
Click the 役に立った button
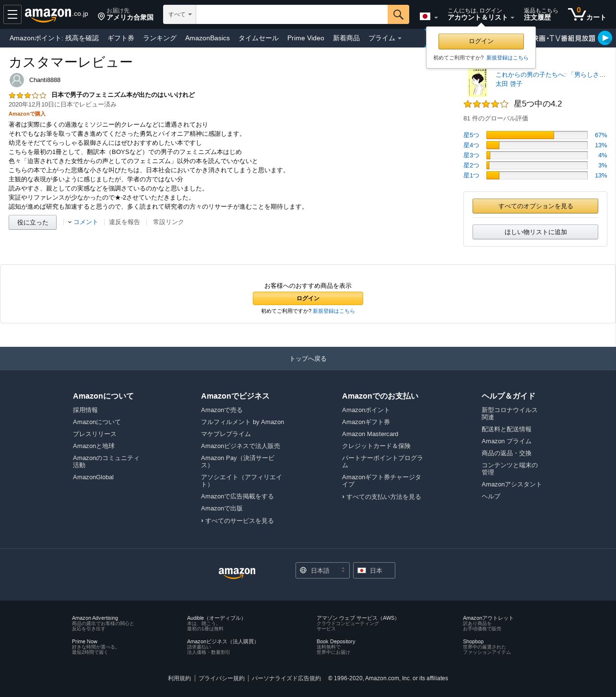point(33,222)
